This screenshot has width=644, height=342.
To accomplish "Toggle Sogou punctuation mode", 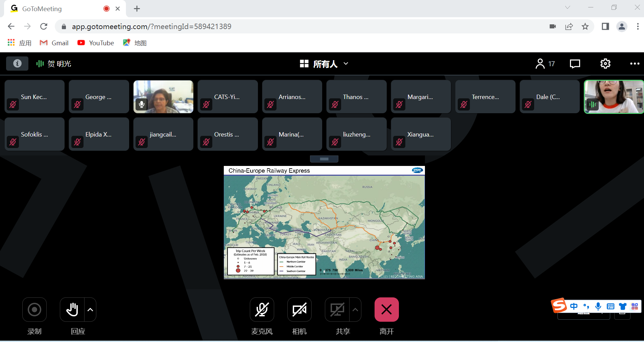I will (x=586, y=307).
